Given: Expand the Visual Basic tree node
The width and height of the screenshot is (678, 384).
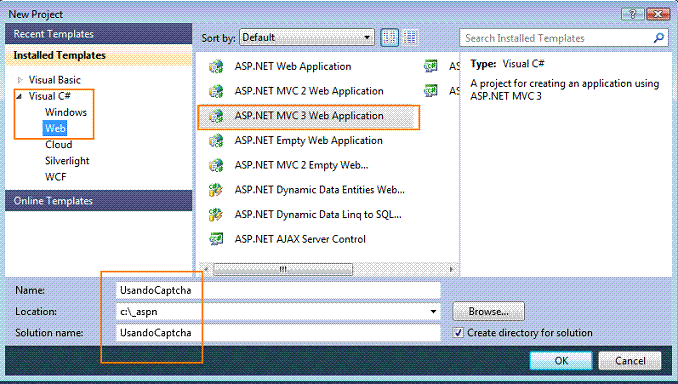Looking at the screenshot, I should coord(19,80).
